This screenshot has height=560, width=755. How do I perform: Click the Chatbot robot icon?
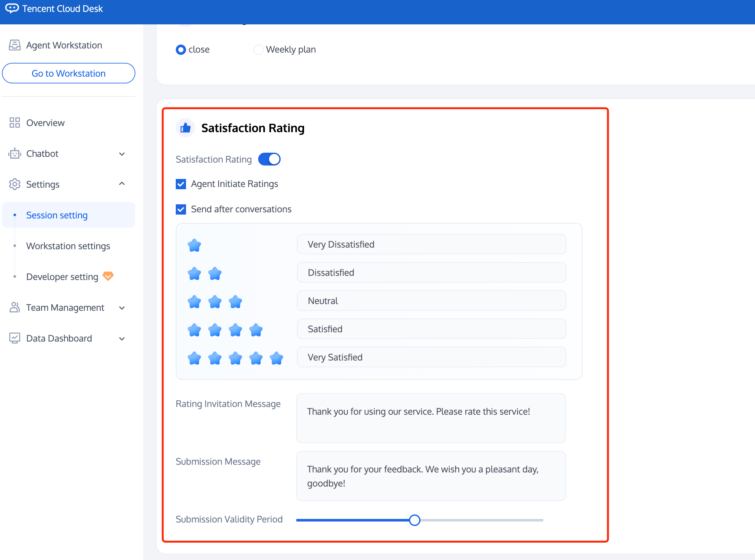click(14, 154)
